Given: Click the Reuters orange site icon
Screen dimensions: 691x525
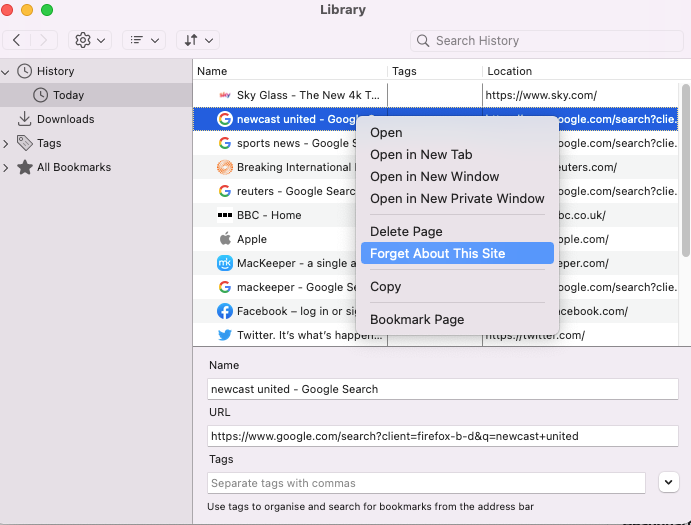Looking at the screenshot, I should click(x=225, y=167).
